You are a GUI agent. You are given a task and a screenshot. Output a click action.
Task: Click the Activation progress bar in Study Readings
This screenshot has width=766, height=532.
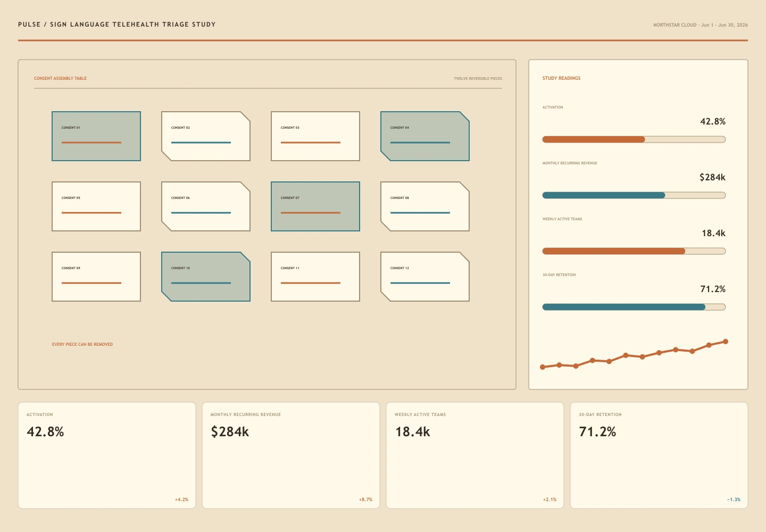[x=634, y=139]
